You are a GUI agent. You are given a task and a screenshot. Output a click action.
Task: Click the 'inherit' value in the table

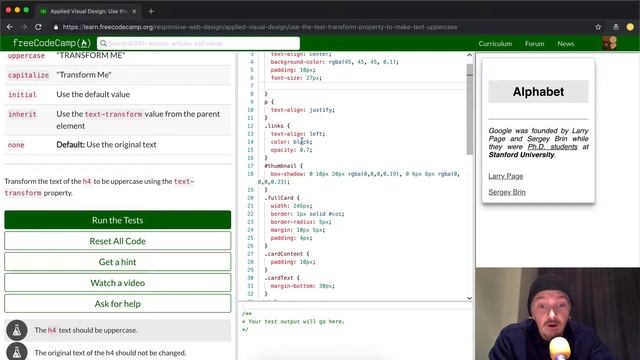pos(22,114)
